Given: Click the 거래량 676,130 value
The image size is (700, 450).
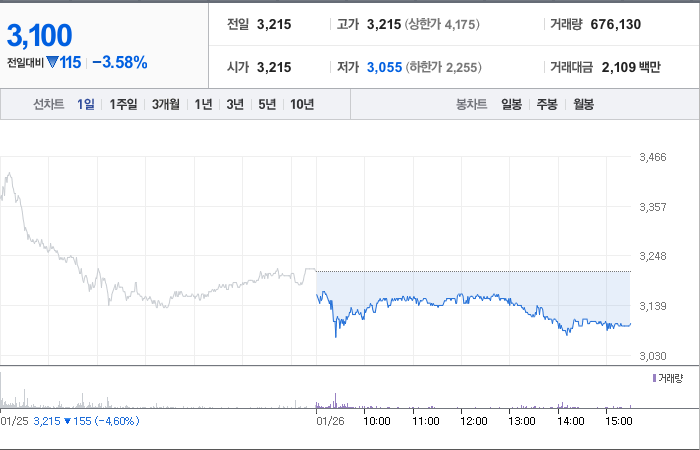Looking at the screenshot, I should tap(616, 25).
